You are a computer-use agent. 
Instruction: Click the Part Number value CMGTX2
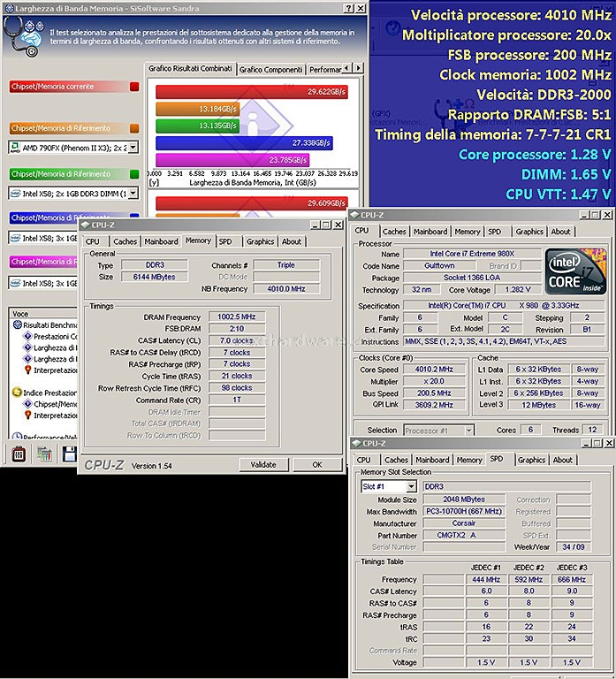pos(464,535)
